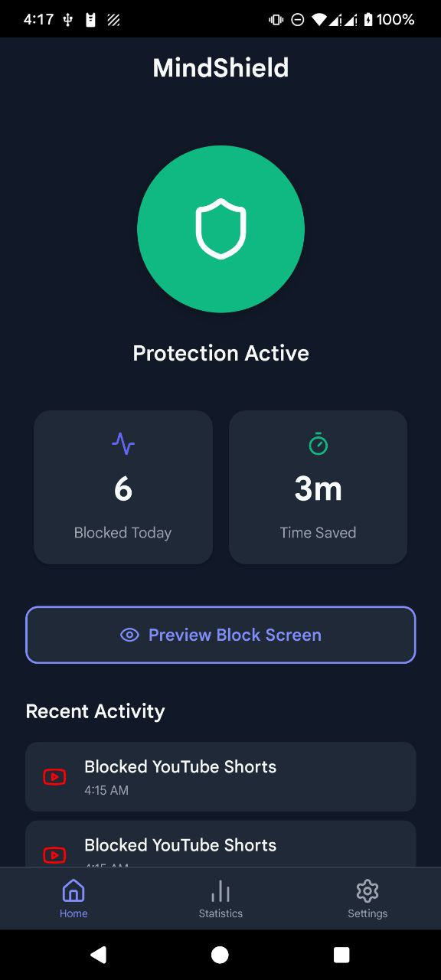
Task: Open the Blocked Today stat card
Action: (x=122, y=487)
